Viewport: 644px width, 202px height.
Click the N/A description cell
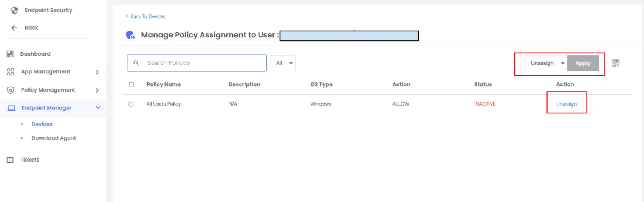tap(233, 104)
